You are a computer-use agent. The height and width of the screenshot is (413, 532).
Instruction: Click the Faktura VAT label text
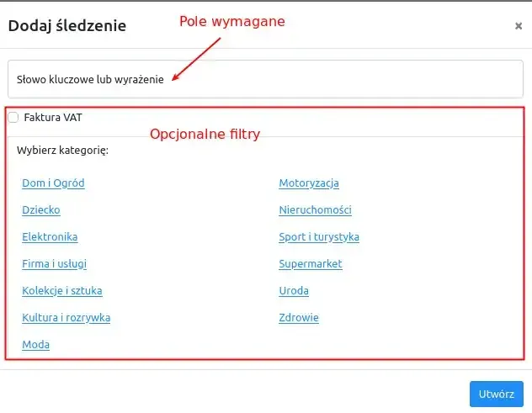pos(53,117)
